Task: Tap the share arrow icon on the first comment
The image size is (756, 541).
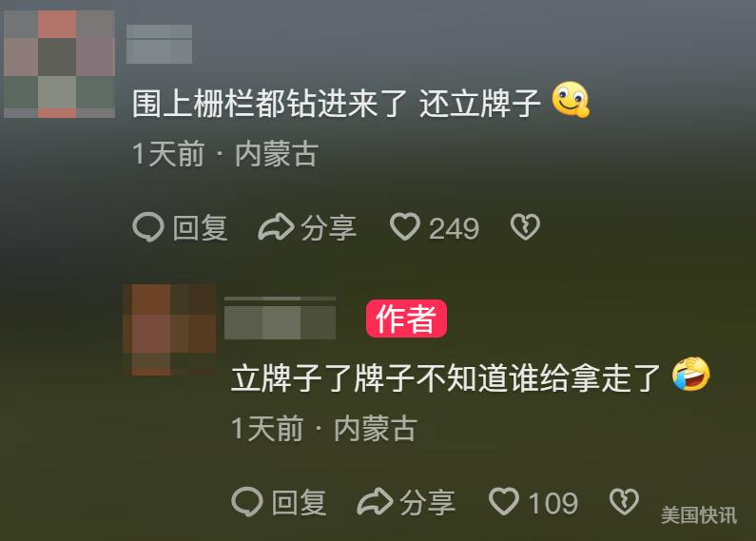Action: pos(276,226)
